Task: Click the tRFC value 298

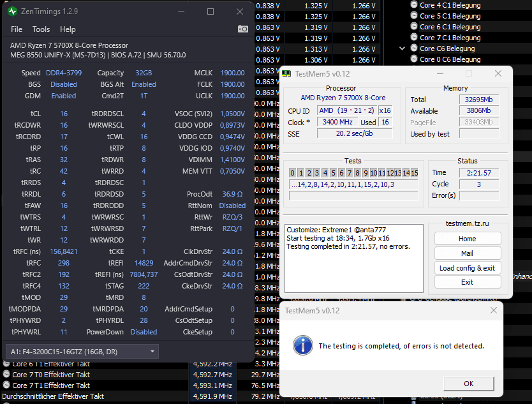Action: tap(64, 263)
